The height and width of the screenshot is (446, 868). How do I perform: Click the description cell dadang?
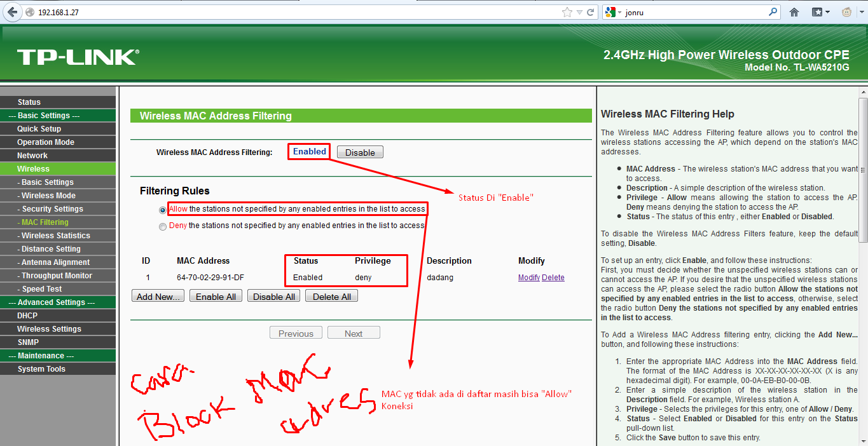pyautogui.click(x=440, y=278)
